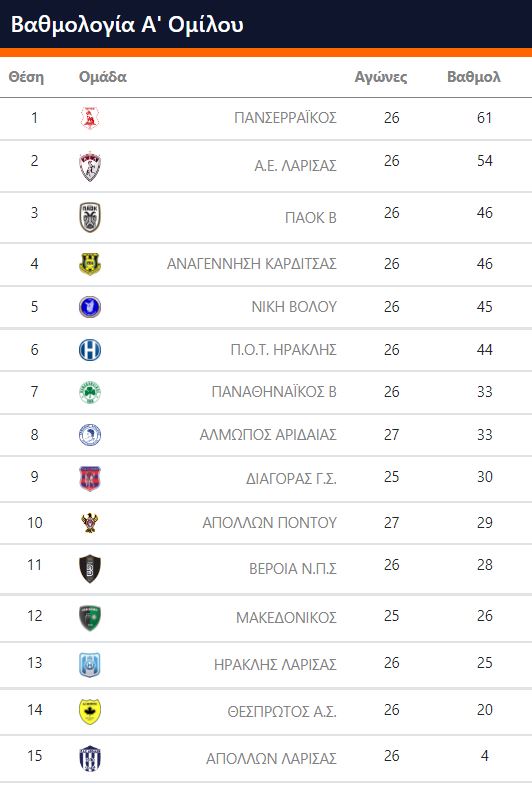Click the Απόλλων Λάρισας striped crest
The width and height of the screenshot is (532, 785).
point(90,758)
